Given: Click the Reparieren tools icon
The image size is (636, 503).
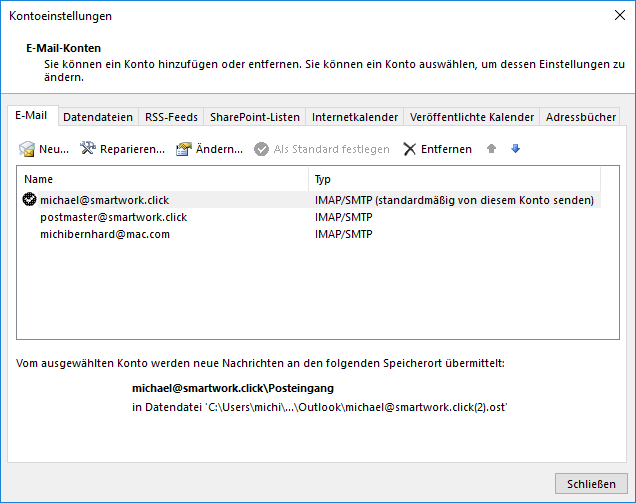Looking at the screenshot, I should pos(88,149).
